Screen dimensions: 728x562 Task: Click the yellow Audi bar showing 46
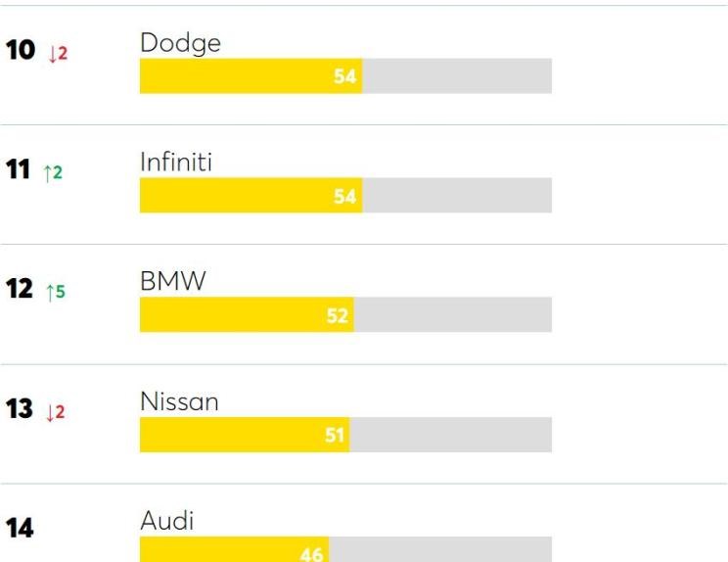tap(235, 549)
